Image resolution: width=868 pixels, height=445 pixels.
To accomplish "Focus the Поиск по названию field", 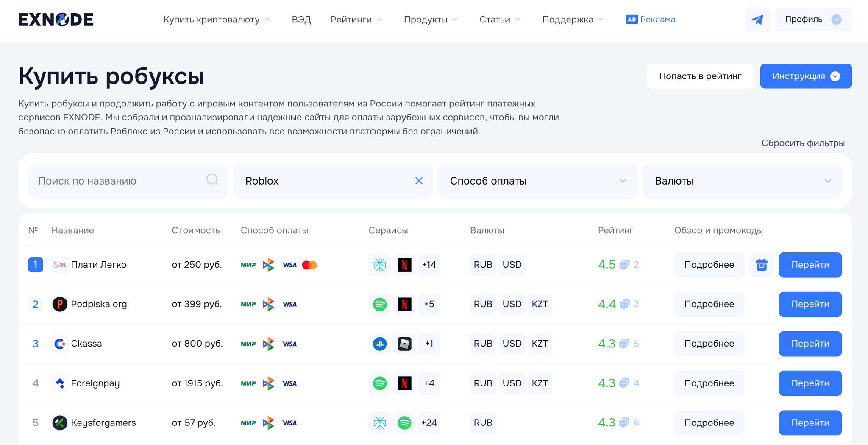I will pos(119,181).
